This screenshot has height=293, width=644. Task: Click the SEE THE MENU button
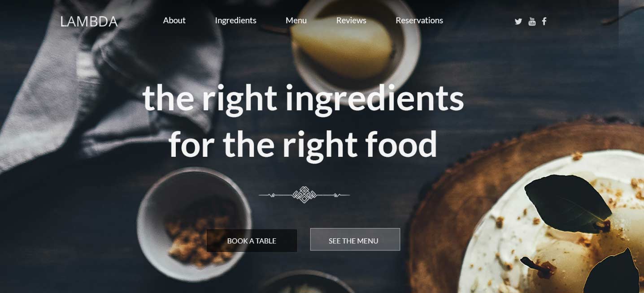click(355, 239)
